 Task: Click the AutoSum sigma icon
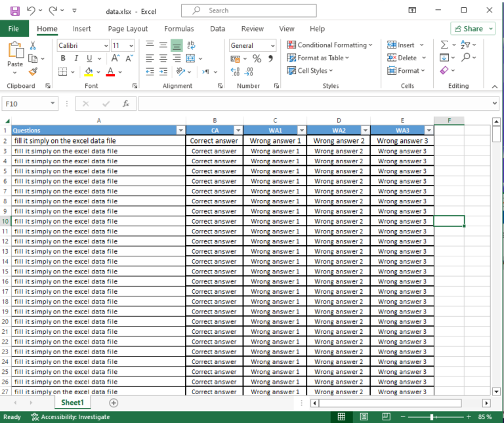445,45
